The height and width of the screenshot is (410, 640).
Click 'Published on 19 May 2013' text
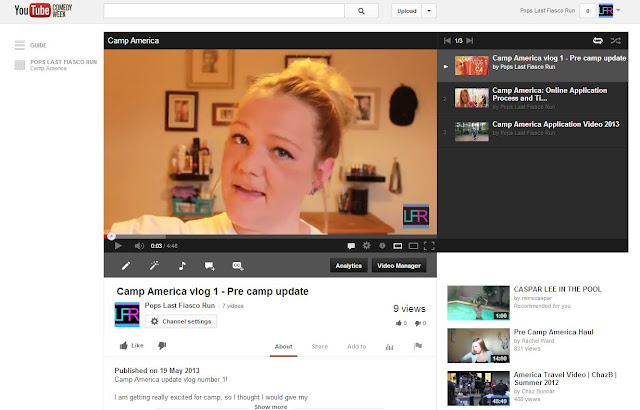tap(157, 370)
